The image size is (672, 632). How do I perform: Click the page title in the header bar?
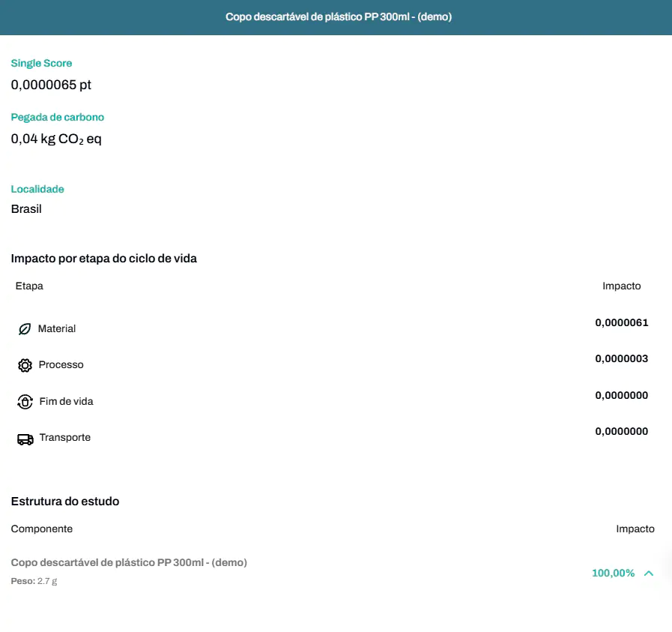point(339,17)
